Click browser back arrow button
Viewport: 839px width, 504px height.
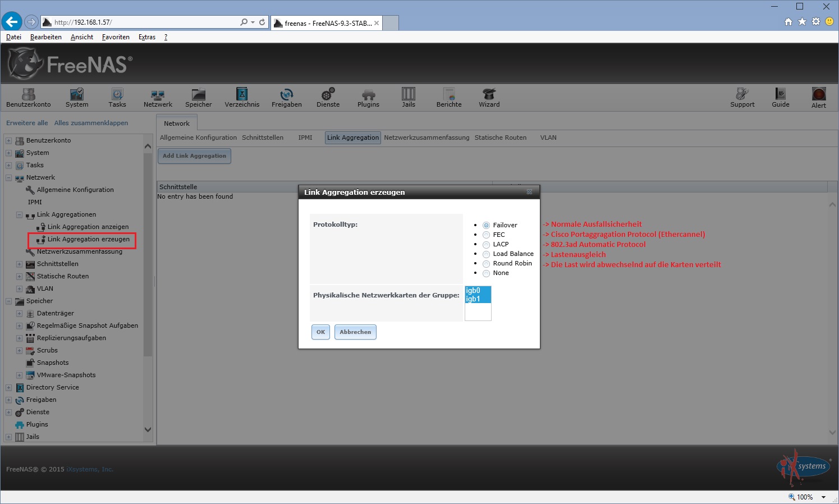click(12, 22)
